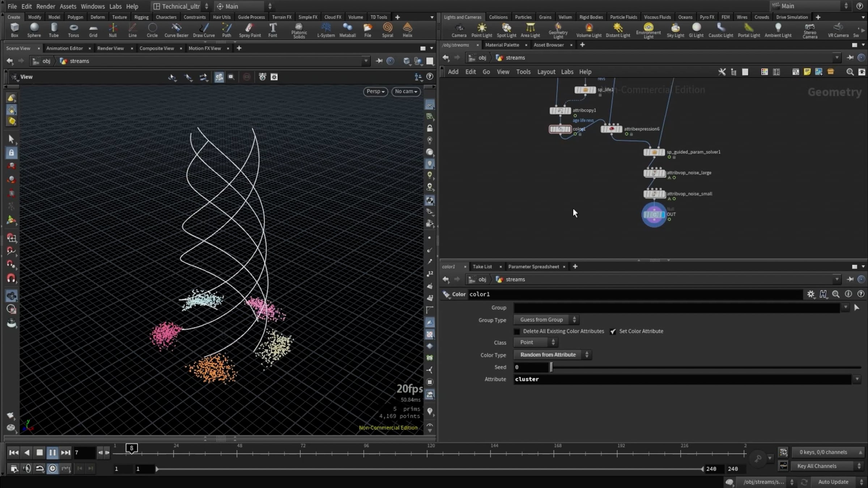
Task: Open the Parameter Spreadsheet tab
Action: pos(533,267)
